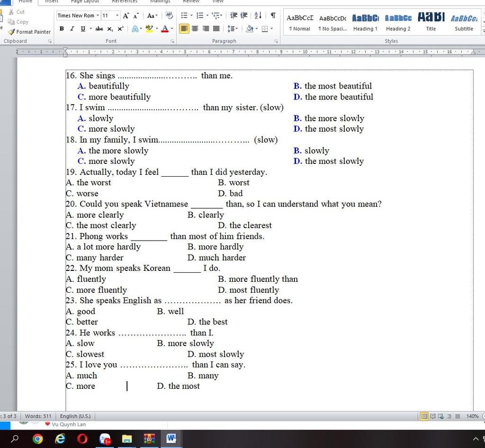The image size is (485, 448).
Task: Click the Sort icon in Paragraph group
Action: (x=258, y=16)
